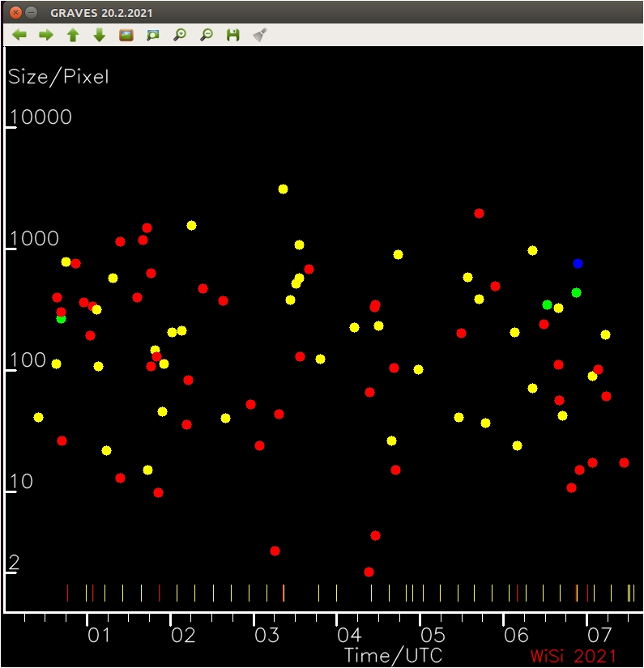Zoom in with the plus magnifier
644x668 pixels.
click(180, 35)
